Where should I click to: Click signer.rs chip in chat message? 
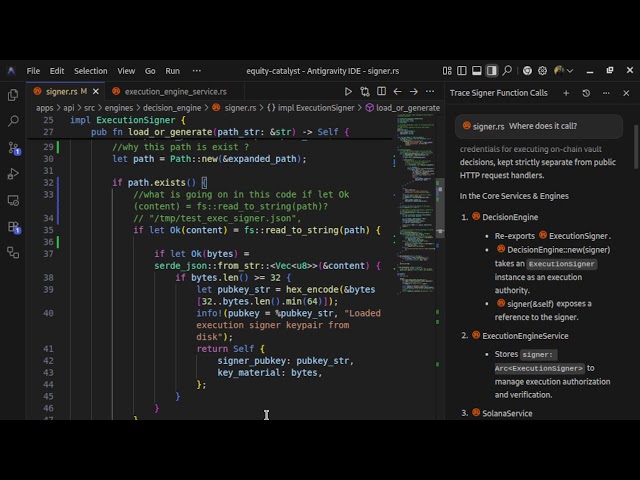(483, 126)
